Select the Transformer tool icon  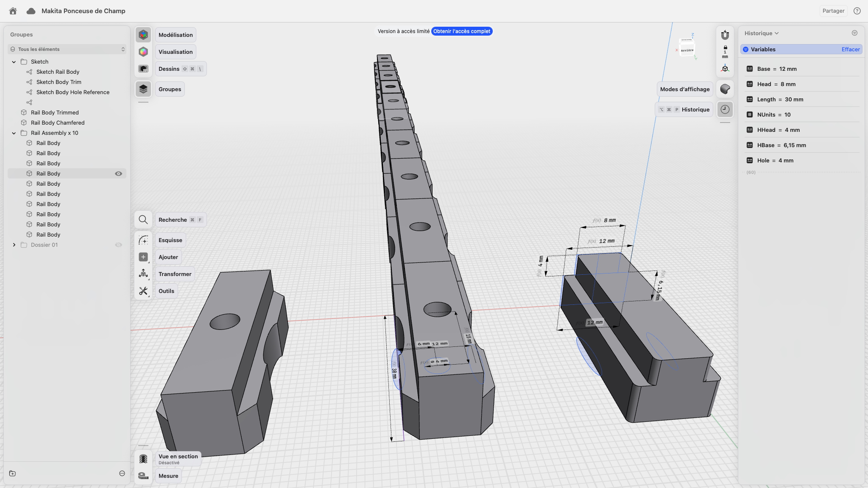click(x=143, y=274)
